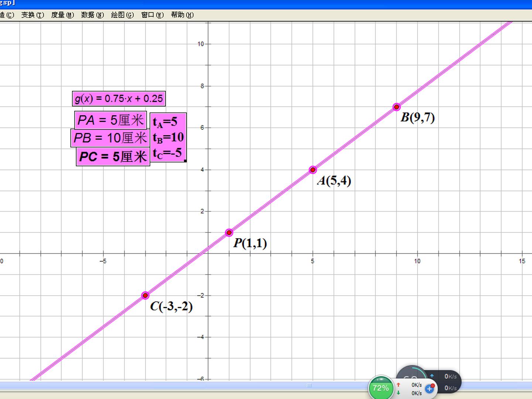The height and width of the screenshot is (399, 532).
Task: Select the g(x) = 0.75x + 0.25 label
Action: tap(119, 99)
